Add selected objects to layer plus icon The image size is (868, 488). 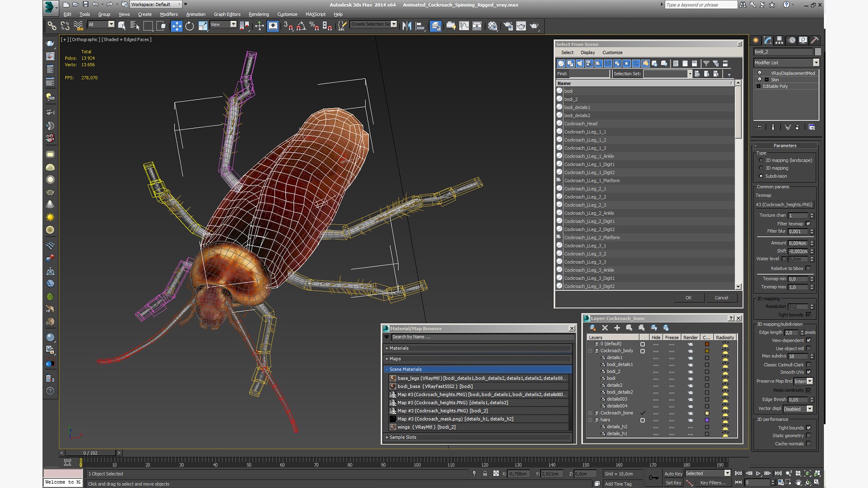pos(617,328)
